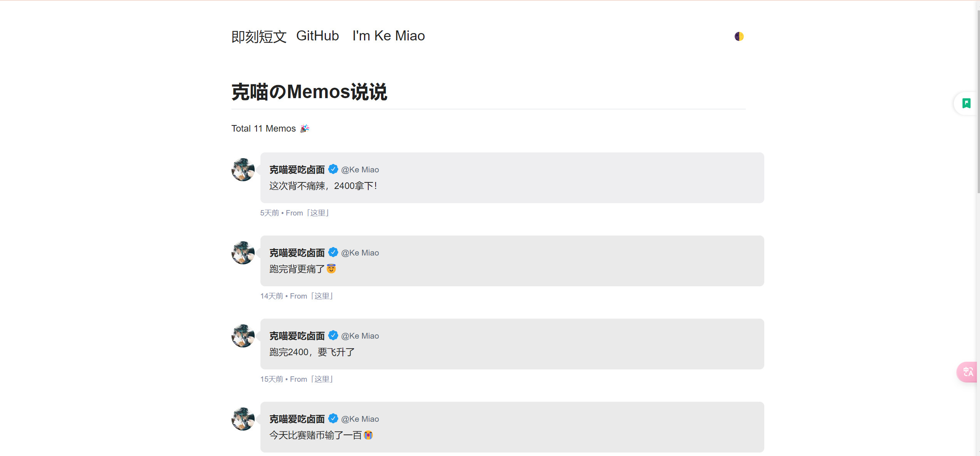Click the halo smiley emoji in memo
This screenshot has height=456, width=980.
pyautogui.click(x=331, y=269)
